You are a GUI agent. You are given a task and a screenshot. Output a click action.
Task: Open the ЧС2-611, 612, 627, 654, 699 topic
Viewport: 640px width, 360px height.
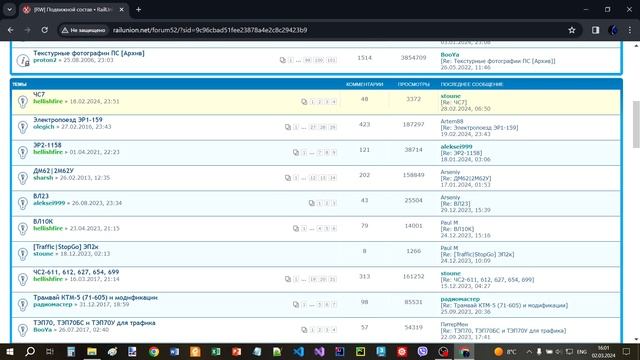click(76, 272)
